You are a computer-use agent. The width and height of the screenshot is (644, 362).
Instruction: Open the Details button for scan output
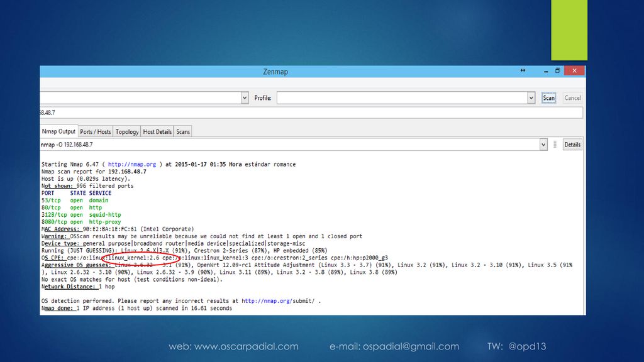pyautogui.click(x=572, y=145)
